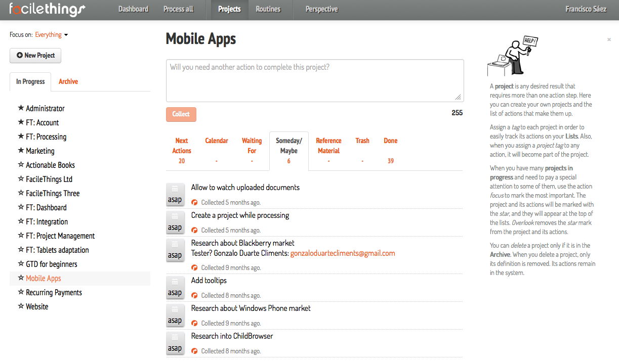Open Calendar tab
This screenshot has width=619, height=364.
217,151
